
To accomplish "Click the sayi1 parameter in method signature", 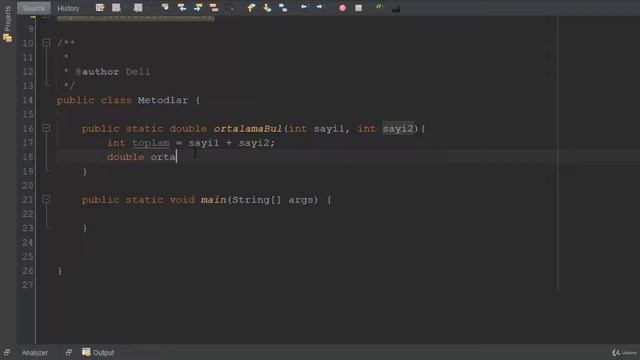I will click(329, 129).
